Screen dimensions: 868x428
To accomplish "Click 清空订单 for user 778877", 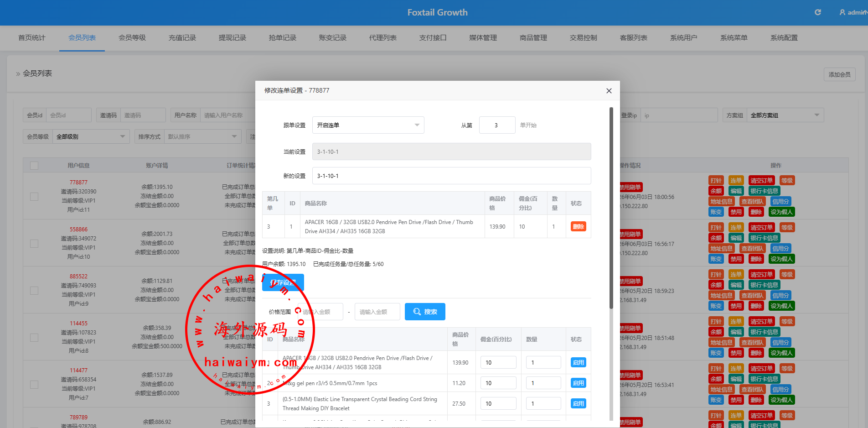I will tap(762, 181).
